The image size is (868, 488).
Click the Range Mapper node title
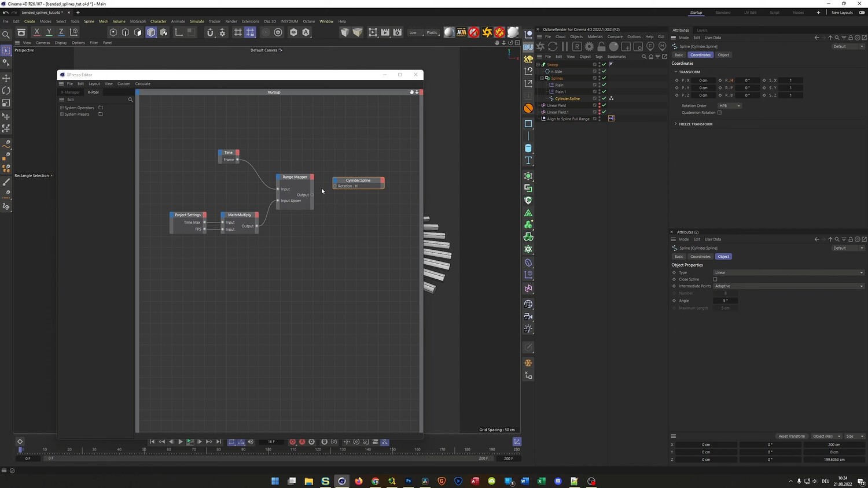[x=295, y=177]
